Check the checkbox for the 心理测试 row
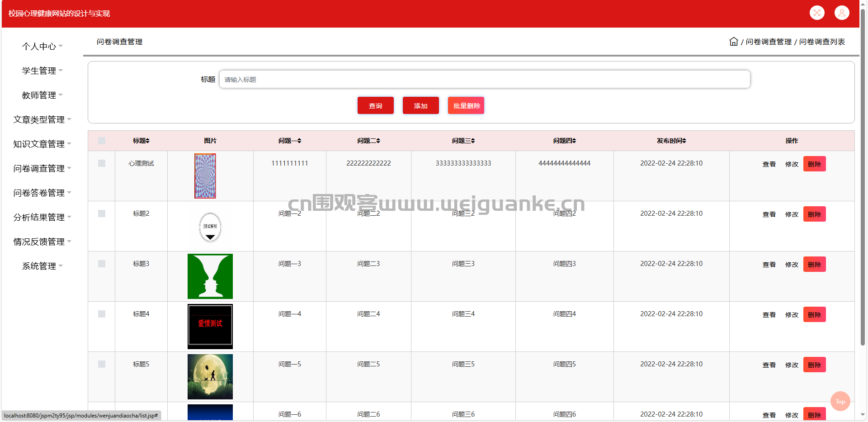 102,163
